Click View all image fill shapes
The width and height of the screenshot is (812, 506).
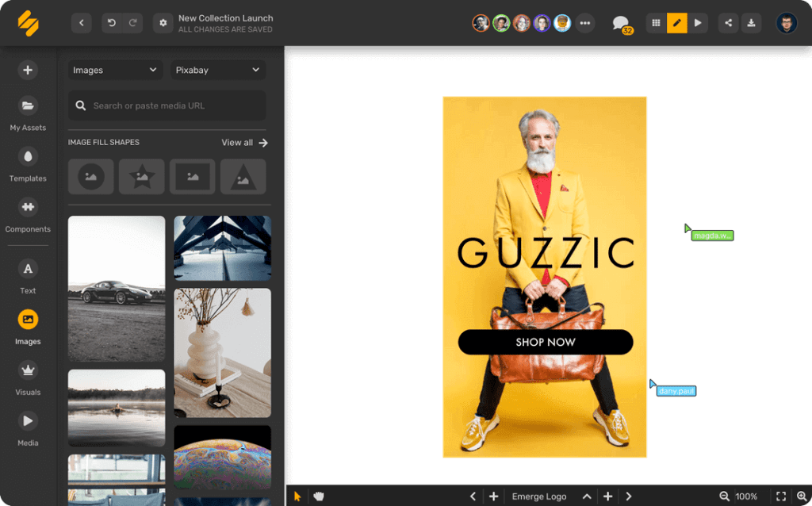point(244,143)
